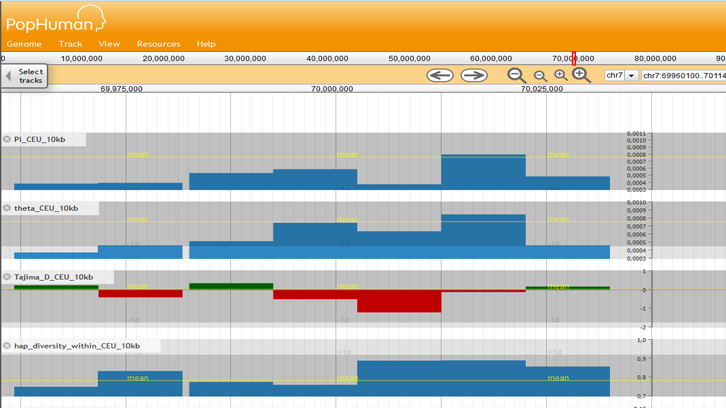Image resolution: width=726 pixels, height=408 pixels.
Task: Expand the View menu
Action: click(x=109, y=44)
